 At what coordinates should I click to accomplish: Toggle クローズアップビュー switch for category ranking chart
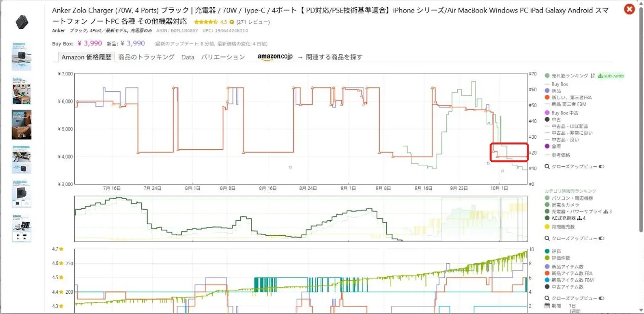601,239
